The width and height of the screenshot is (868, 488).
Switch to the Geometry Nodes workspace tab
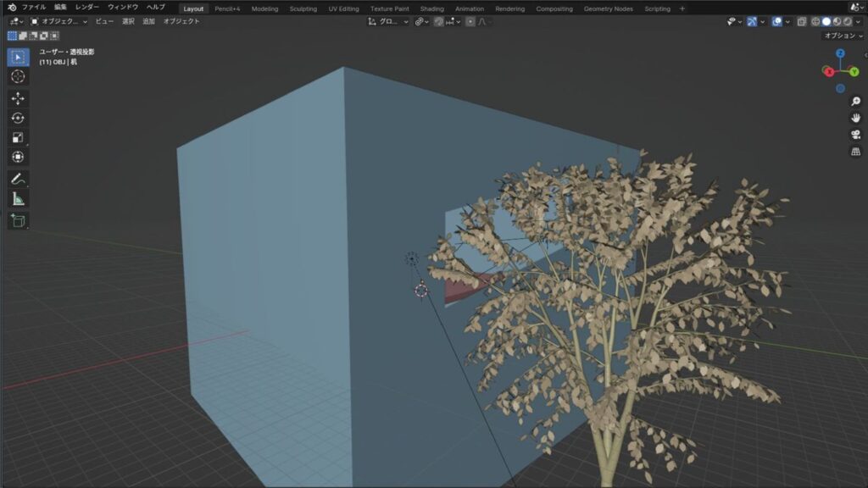pyautogui.click(x=609, y=8)
